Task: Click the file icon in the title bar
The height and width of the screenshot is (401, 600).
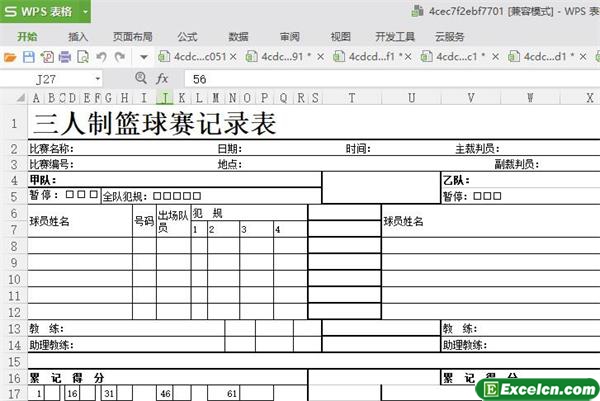Action: [x=417, y=11]
